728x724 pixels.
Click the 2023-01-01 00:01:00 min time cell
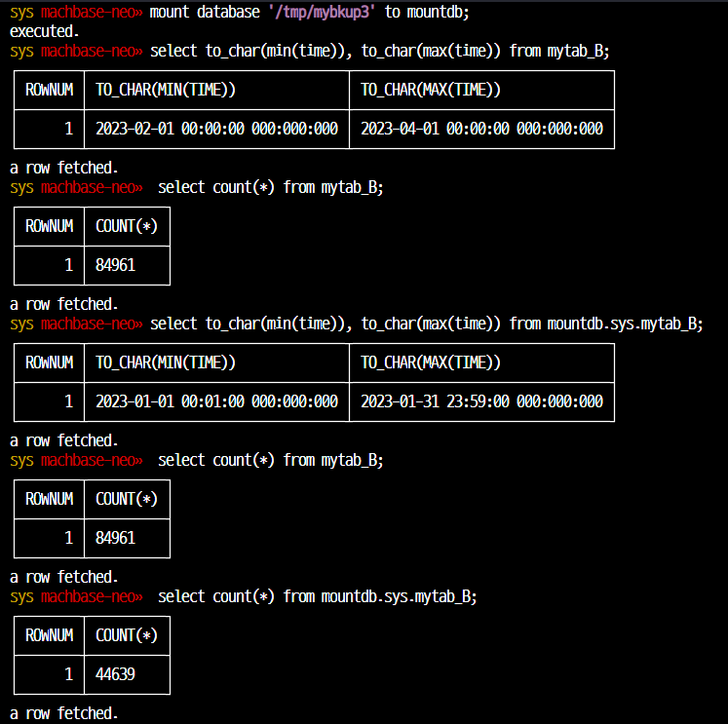[x=216, y=401]
